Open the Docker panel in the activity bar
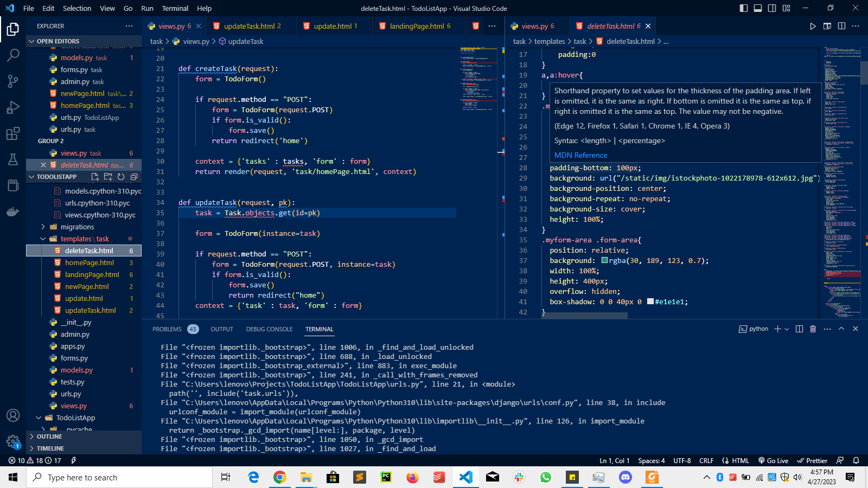The height and width of the screenshot is (488, 868). 13,211
